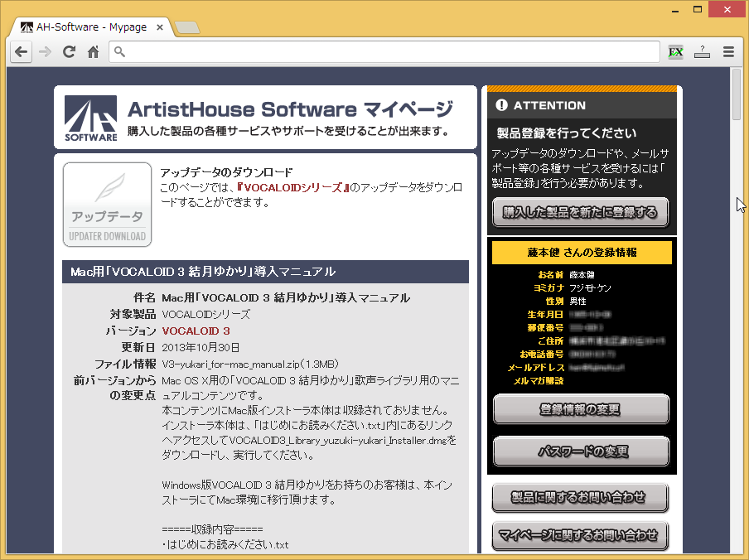
Task: Click the 製品登録を行ってください heading
Action: click(x=567, y=133)
